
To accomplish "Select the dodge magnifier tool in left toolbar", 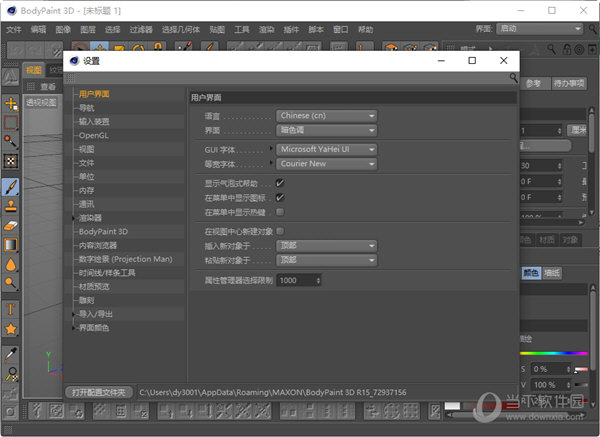I will click(11, 283).
